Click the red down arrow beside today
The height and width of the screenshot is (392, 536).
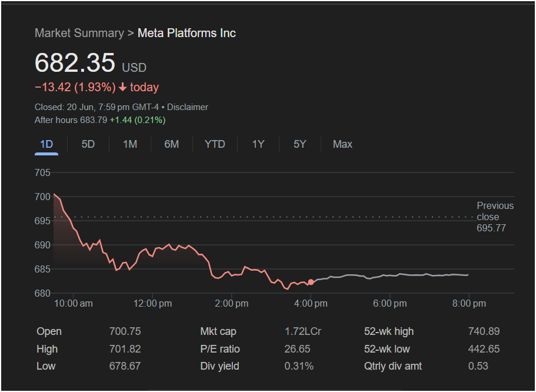pyautogui.click(x=122, y=88)
